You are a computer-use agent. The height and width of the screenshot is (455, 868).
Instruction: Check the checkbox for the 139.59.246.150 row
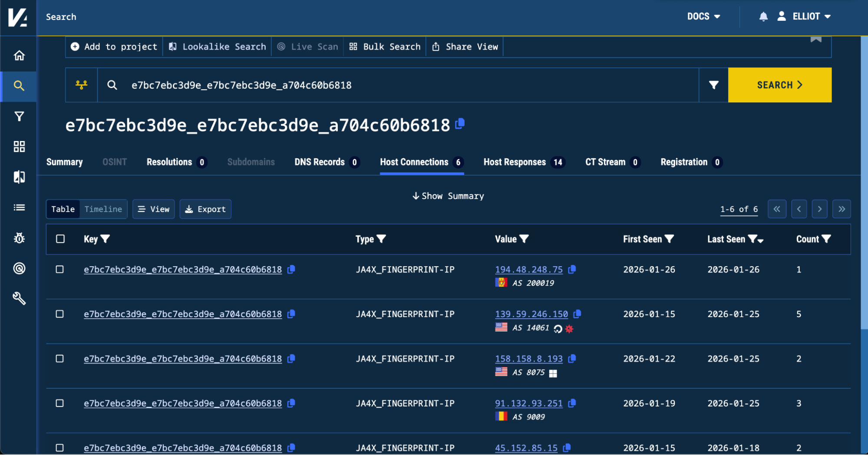pos(60,314)
